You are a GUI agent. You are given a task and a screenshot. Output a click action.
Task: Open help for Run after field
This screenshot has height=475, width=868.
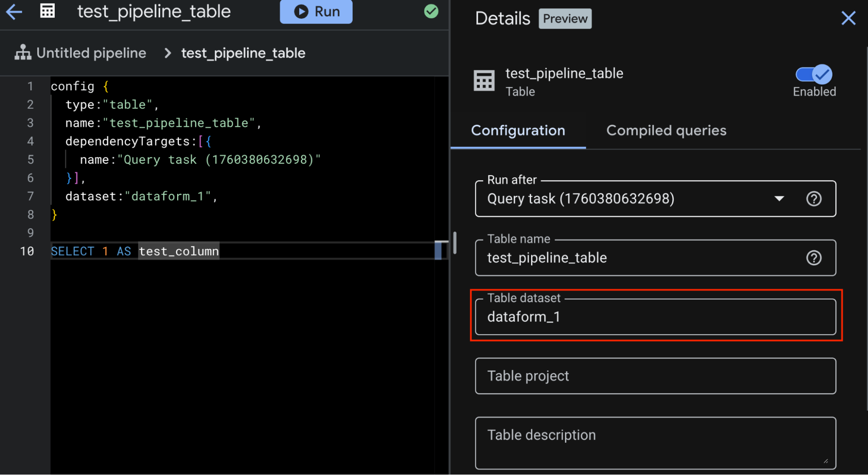pyautogui.click(x=814, y=199)
